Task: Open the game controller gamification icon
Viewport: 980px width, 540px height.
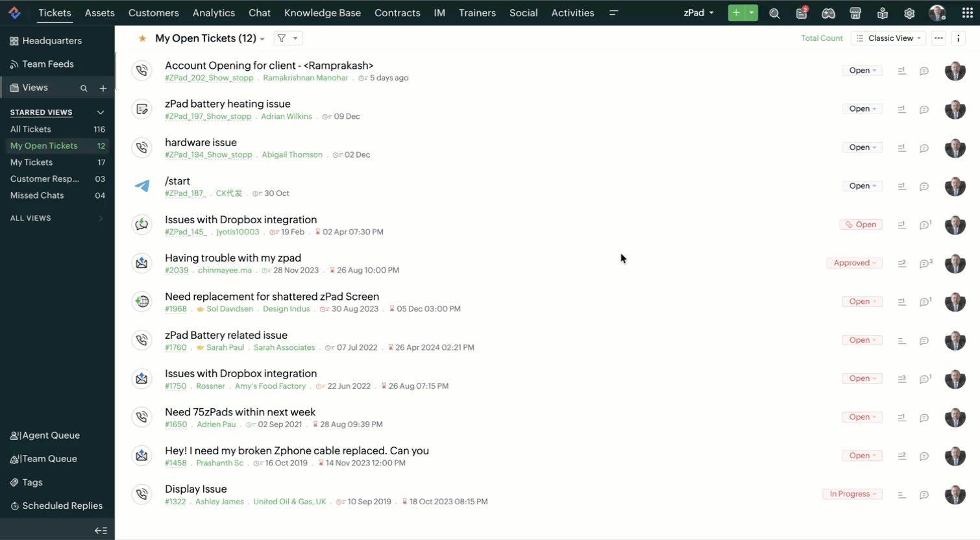Action: (x=829, y=13)
